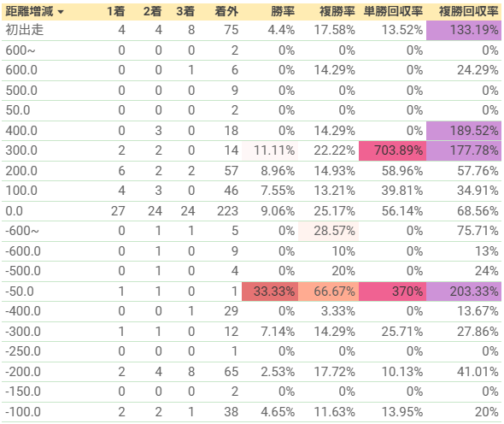Click the 複勝回収率 column header

point(469,12)
